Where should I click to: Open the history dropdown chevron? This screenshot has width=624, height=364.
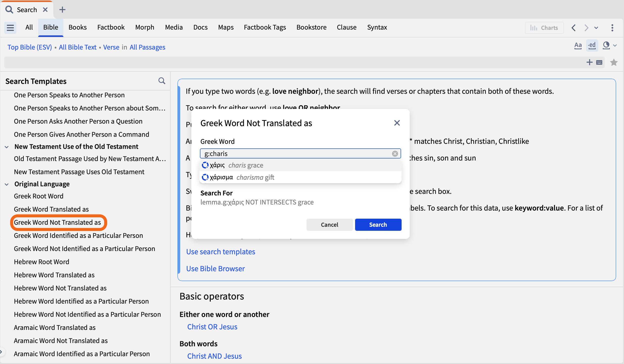click(x=596, y=28)
